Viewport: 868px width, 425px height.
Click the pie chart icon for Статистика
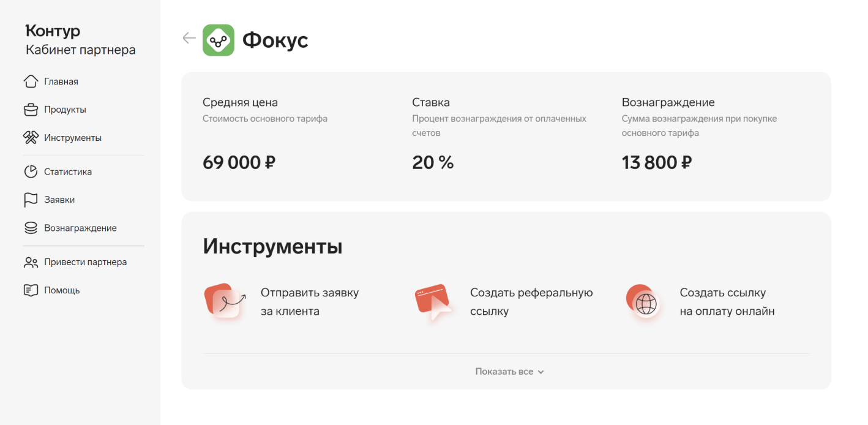click(x=31, y=171)
